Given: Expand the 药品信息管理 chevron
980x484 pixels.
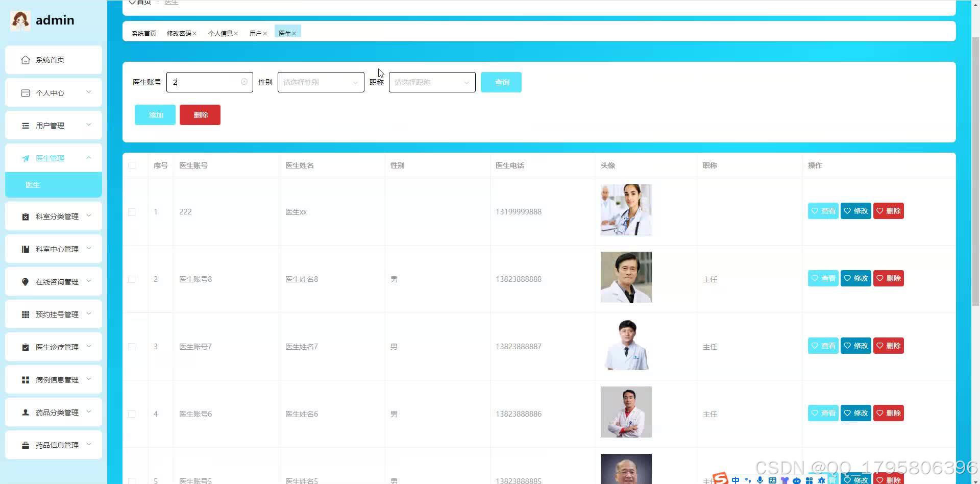Looking at the screenshot, I should click(89, 445).
